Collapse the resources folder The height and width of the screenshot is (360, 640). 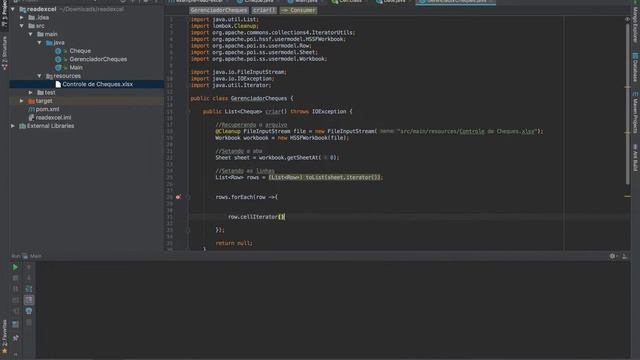[x=40, y=76]
